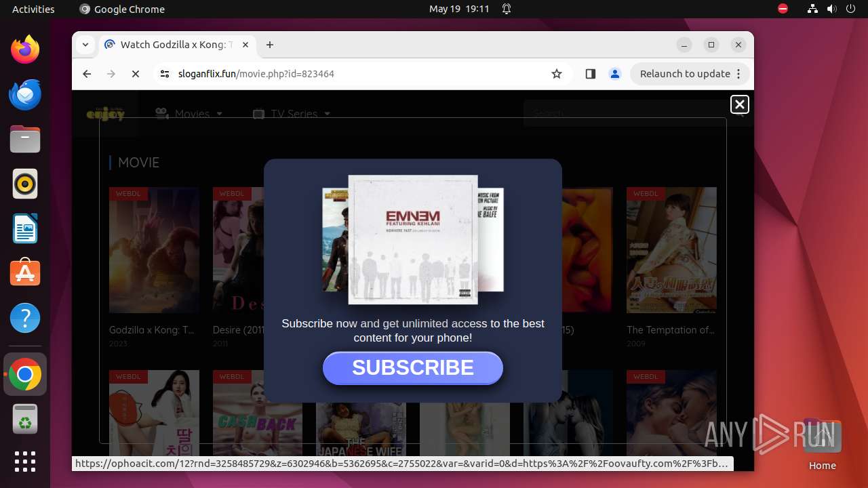This screenshot has height=488, width=868.
Task: Close the Watch Godzilla x Kong tab
Action: tap(245, 45)
